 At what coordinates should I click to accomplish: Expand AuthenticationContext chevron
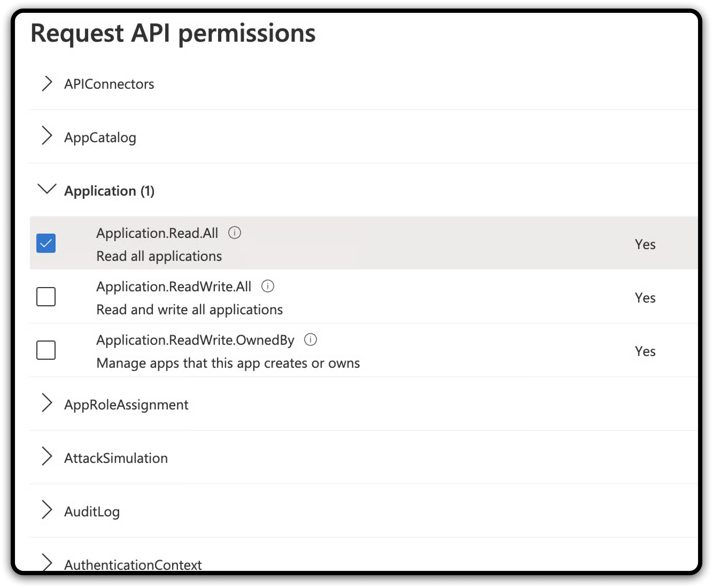click(47, 562)
